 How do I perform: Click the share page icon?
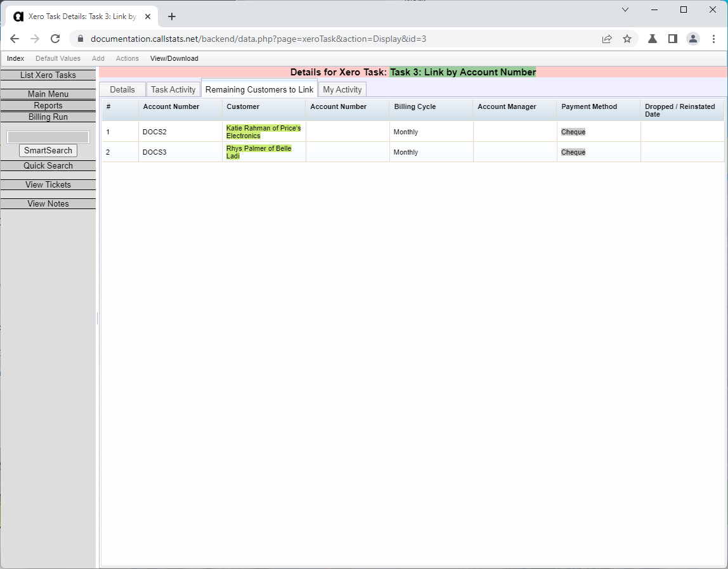click(x=607, y=39)
